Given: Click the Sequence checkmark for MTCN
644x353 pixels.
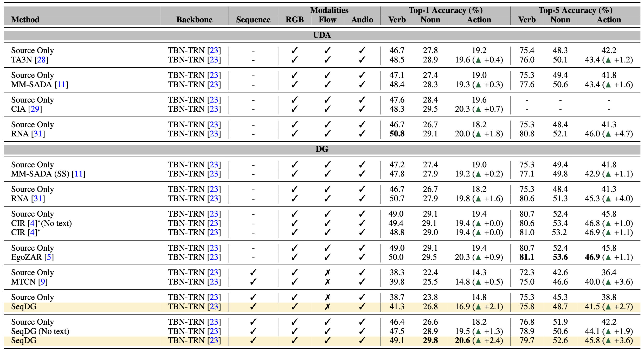Looking at the screenshot, I should [253, 282].
